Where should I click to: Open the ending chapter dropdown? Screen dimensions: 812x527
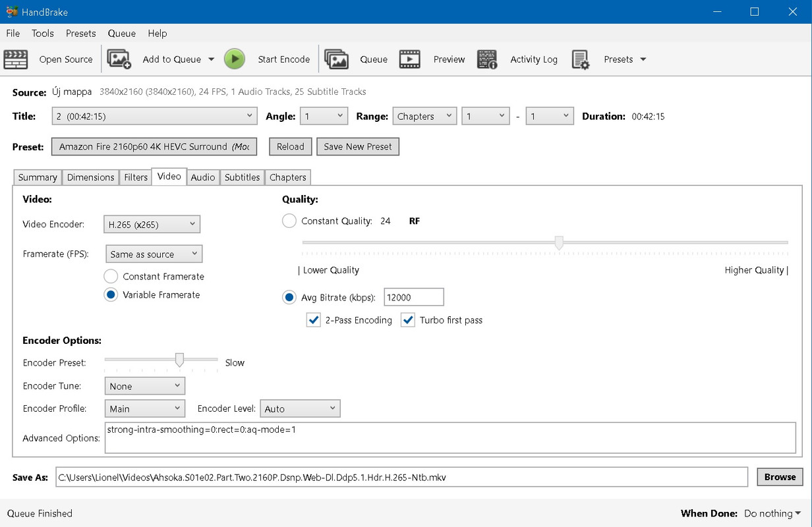click(550, 116)
